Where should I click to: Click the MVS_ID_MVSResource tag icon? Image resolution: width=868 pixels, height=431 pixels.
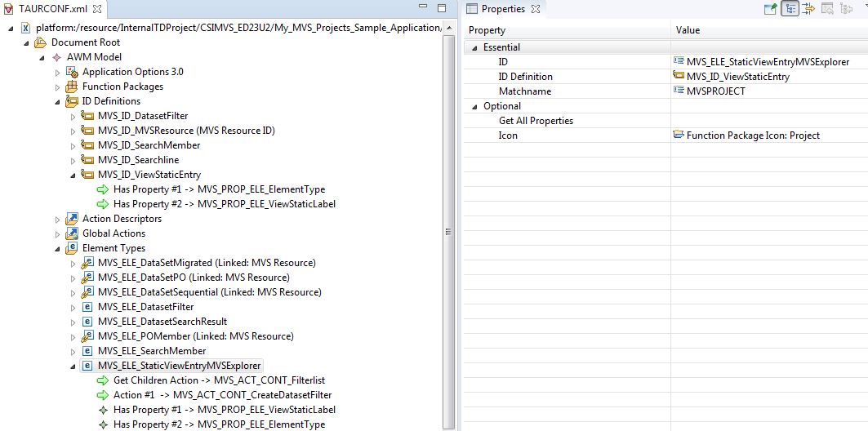[x=87, y=131]
